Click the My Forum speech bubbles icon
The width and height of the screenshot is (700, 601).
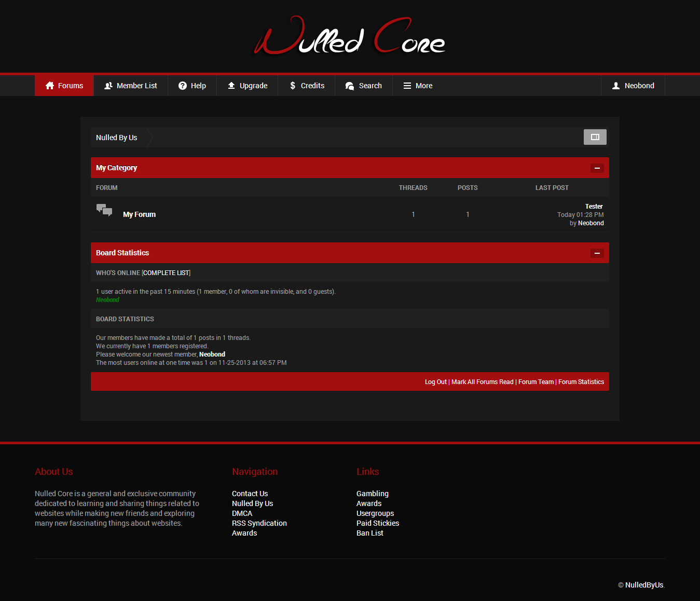104,210
